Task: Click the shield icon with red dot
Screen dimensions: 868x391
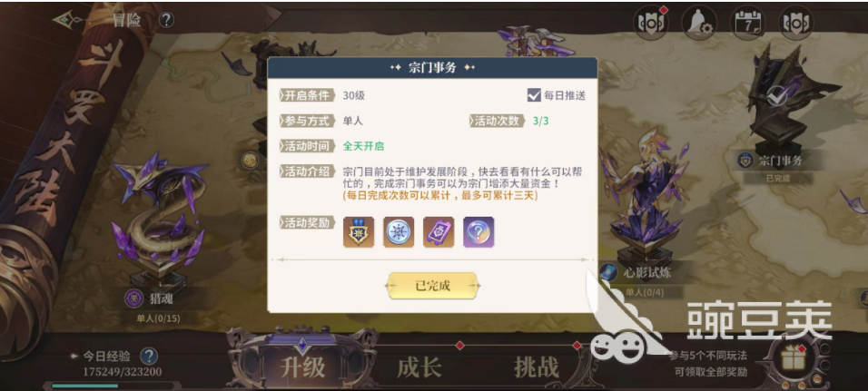Action: (650, 23)
